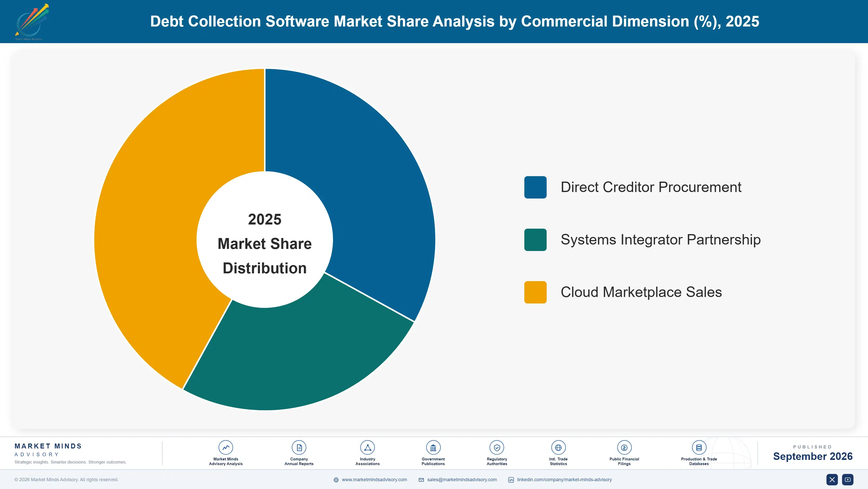The height and width of the screenshot is (489, 868).
Task: Click the Regulatory Authorities label
Action: [x=497, y=461]
